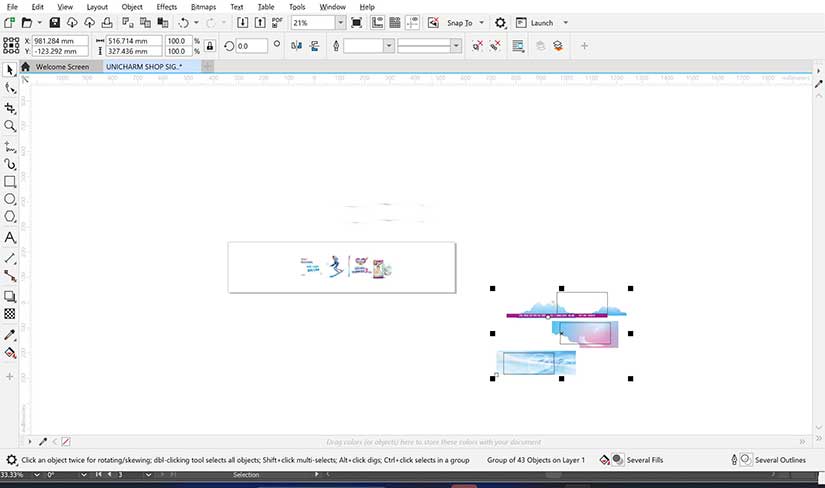Viewport: 825px width, 488px height.
Task: Select the Ellipse tool
Action: (x=9, y=199)
